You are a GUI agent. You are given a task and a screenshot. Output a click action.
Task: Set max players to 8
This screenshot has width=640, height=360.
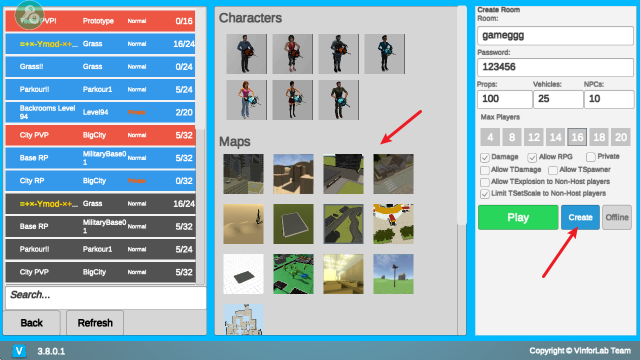[512, 137]
